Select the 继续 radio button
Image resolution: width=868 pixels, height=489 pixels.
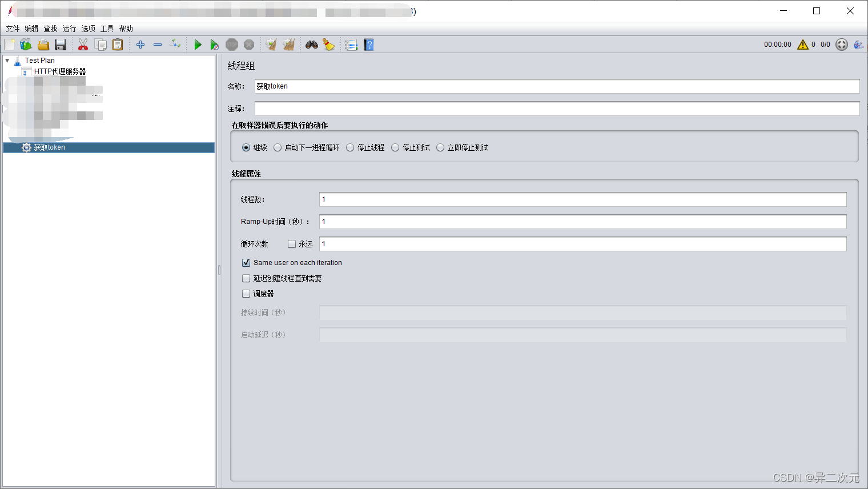click(x=246, y=147)
